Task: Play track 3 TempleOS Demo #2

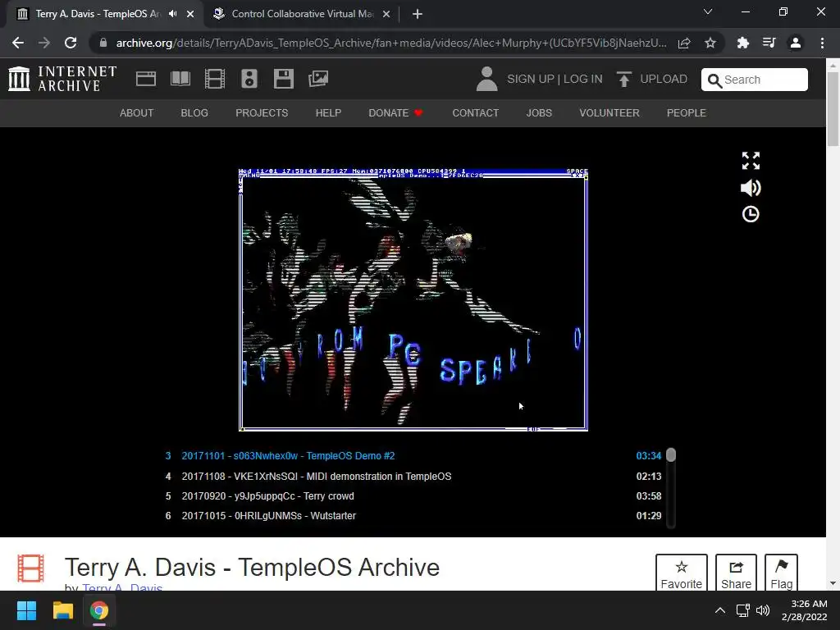Action: pyautogui.click(x=413, y=456)
